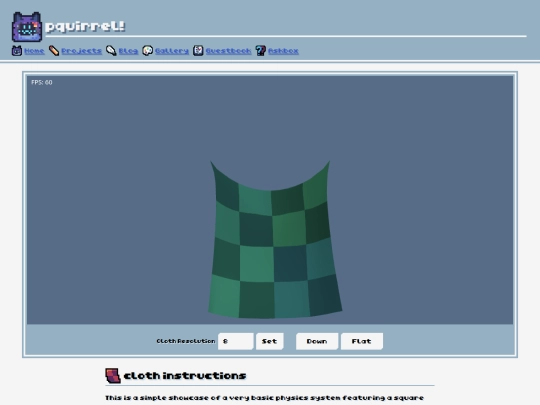The image size is (540, 405).
Task: Click the Cloth Resolution label
Action: click(186, 341)
